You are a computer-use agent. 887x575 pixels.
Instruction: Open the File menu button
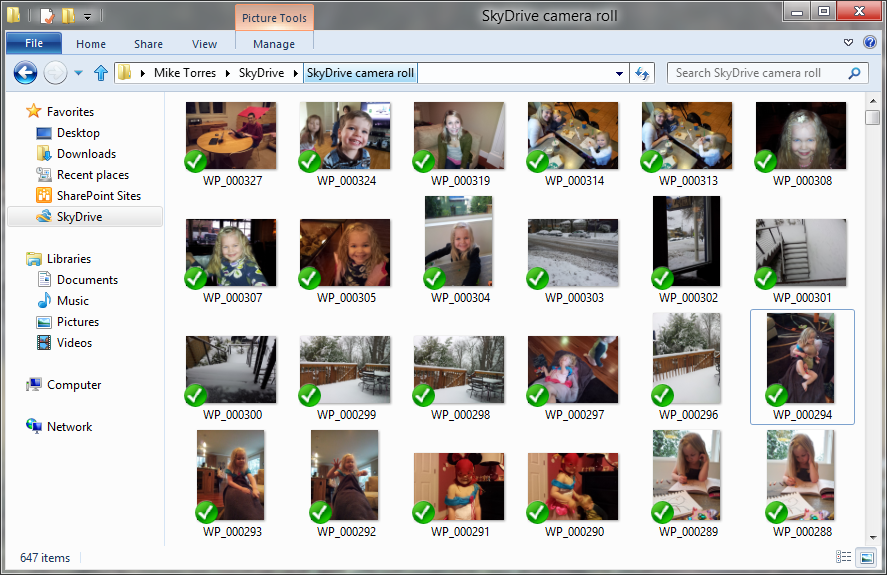pyautogui.click(x=33, y=44)
